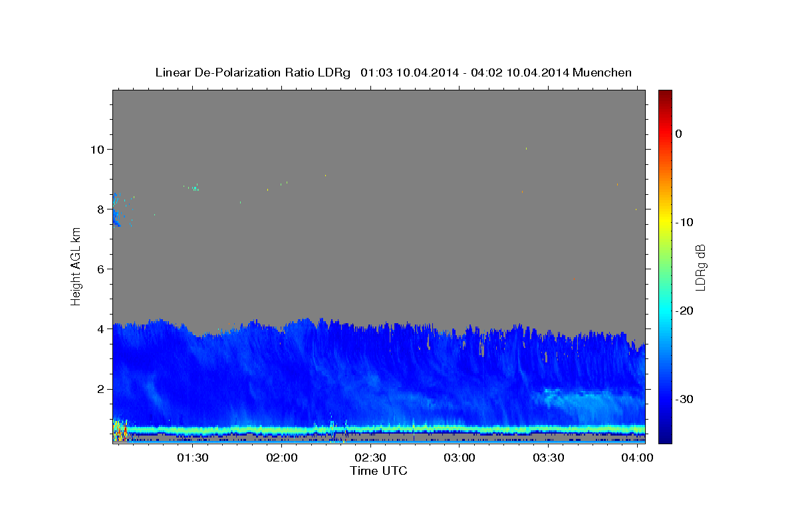Click the plot title text 'Linear De-Polarization Ratio LDRg'
The height and width of the screenshot is (532, 798).
pos(252,72)
